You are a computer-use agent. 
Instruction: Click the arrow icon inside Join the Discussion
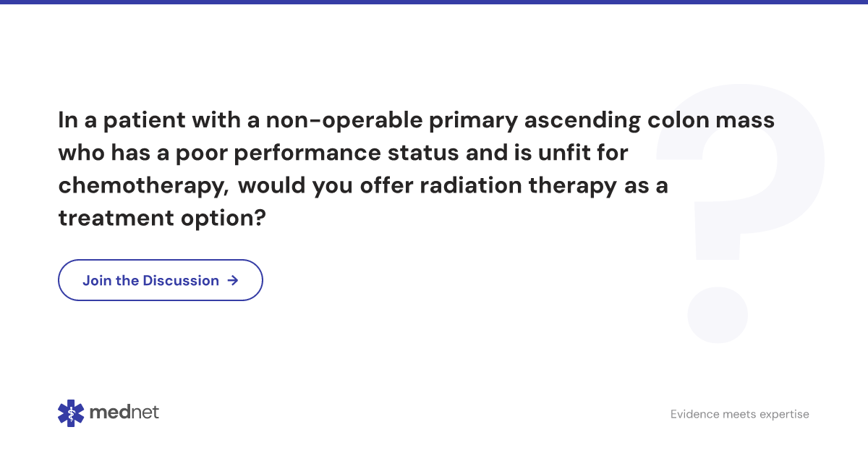[x=233, y=280]
